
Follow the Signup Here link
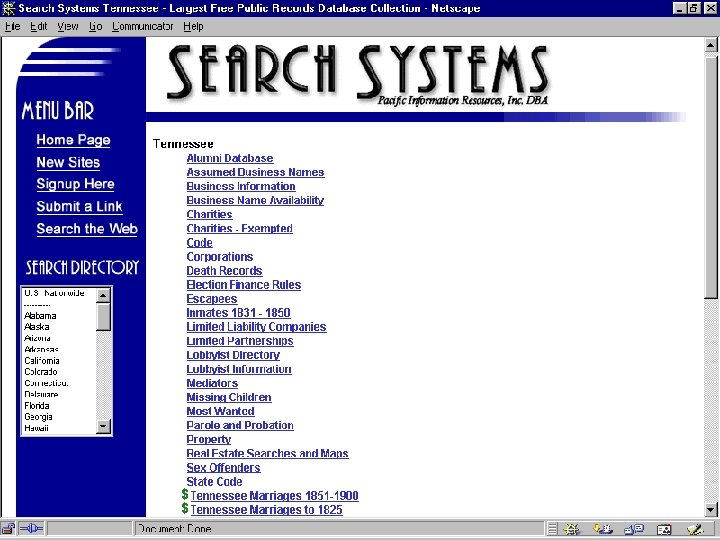point(75,184)
